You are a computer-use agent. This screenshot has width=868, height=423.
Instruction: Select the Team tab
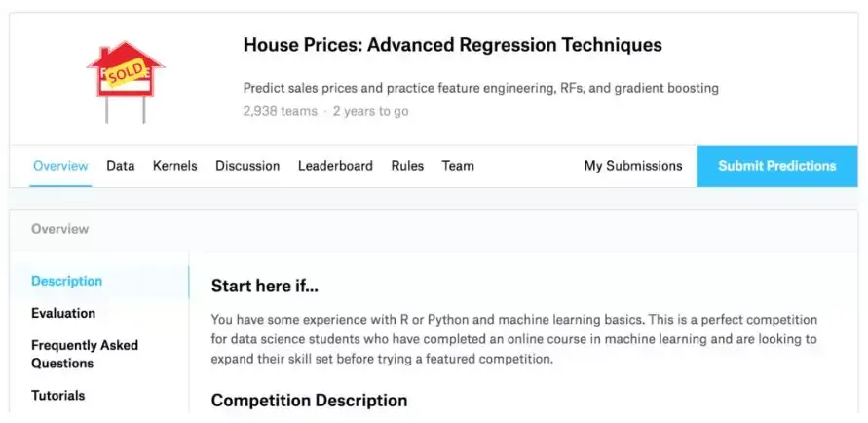(x=458, y=166)
